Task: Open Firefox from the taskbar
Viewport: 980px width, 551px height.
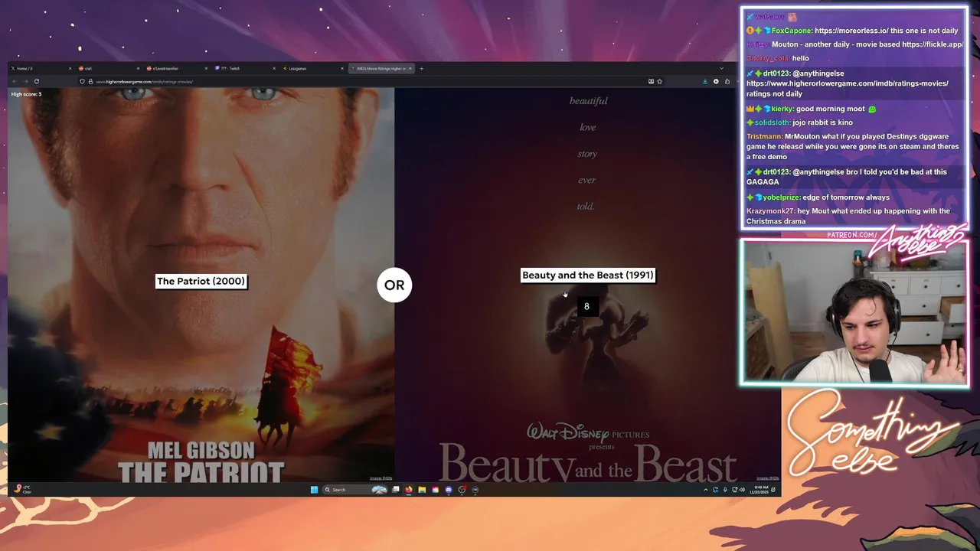Action: click(x=409, y=490)
